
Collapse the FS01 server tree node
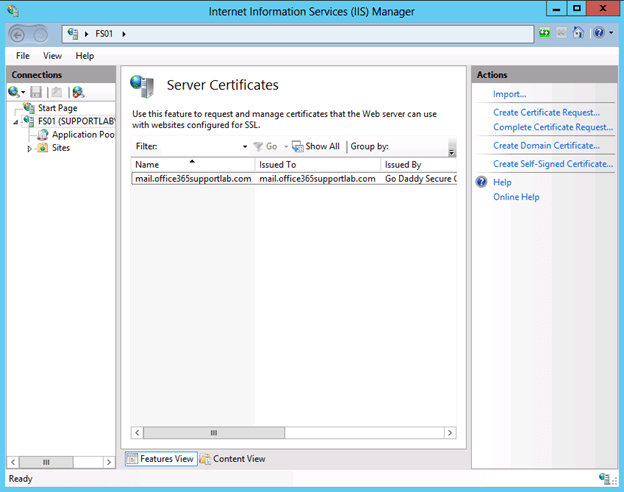click(x=16, y=122)
